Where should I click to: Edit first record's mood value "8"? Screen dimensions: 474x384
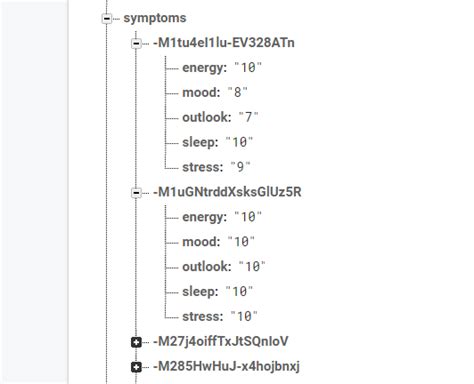[x=237, y=92]
